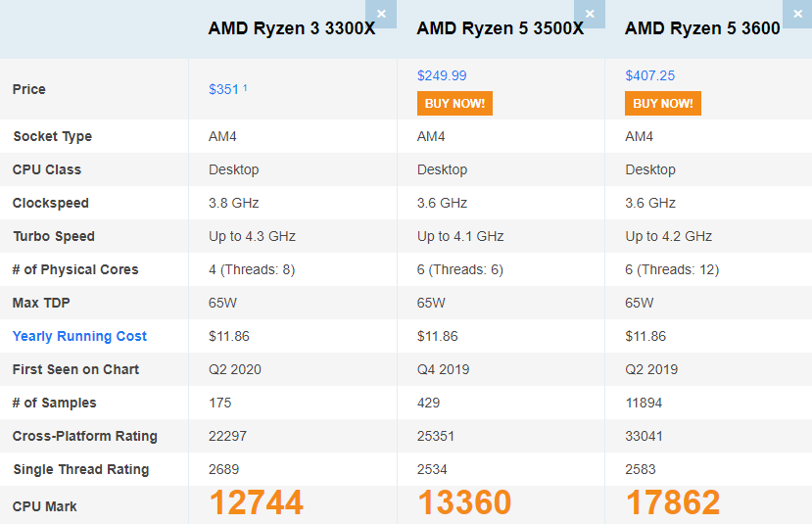Select CPU Mark value 17862
The height and width of the screenshot is (524, 812).
(x=673, y=502)
